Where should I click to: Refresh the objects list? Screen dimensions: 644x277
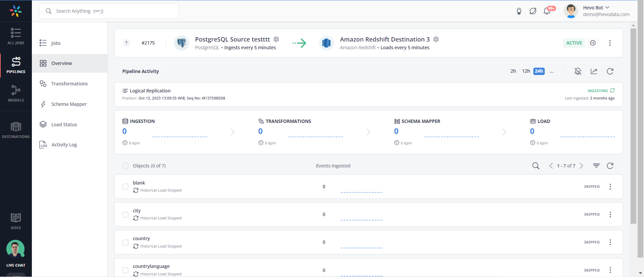[x=610, y=166]
